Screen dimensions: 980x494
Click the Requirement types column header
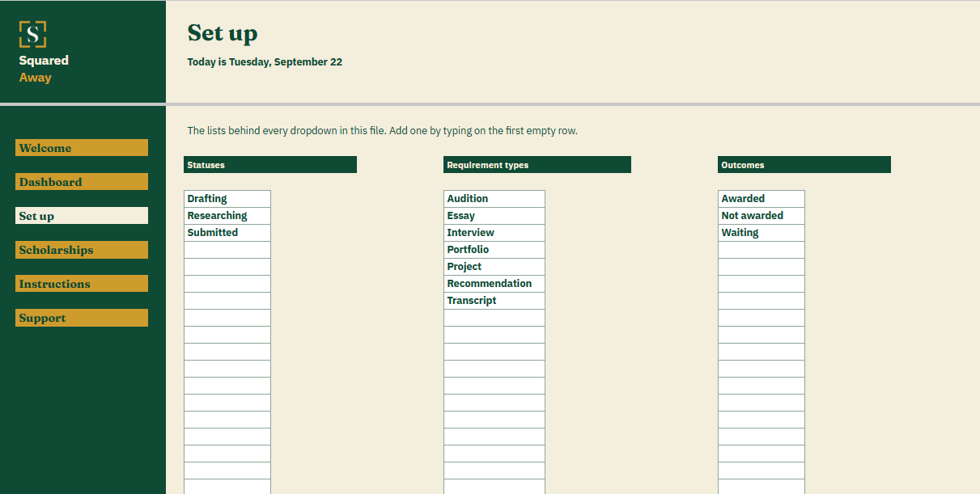(x=537, y=165)
